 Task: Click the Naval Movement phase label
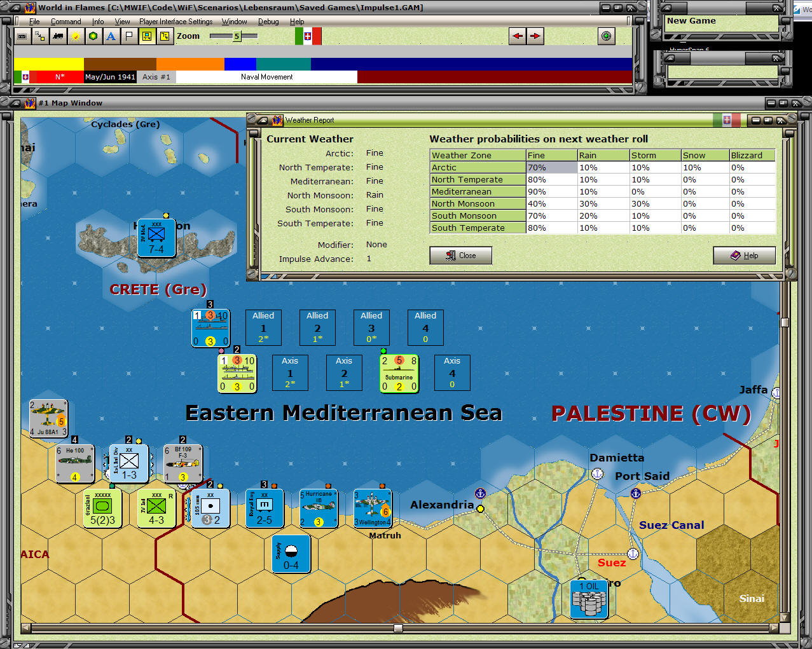pyautogui.click(x=267, y=77)
